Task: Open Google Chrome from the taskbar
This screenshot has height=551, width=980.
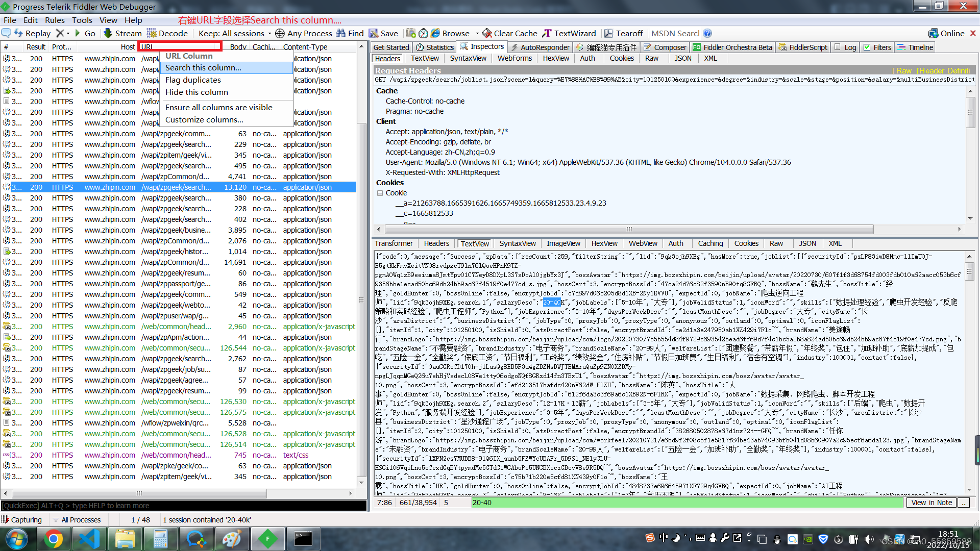Action: point(53,538)
